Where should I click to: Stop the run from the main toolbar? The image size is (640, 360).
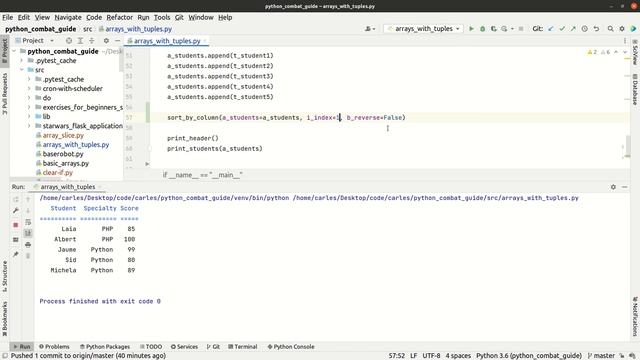coord(521,29)
